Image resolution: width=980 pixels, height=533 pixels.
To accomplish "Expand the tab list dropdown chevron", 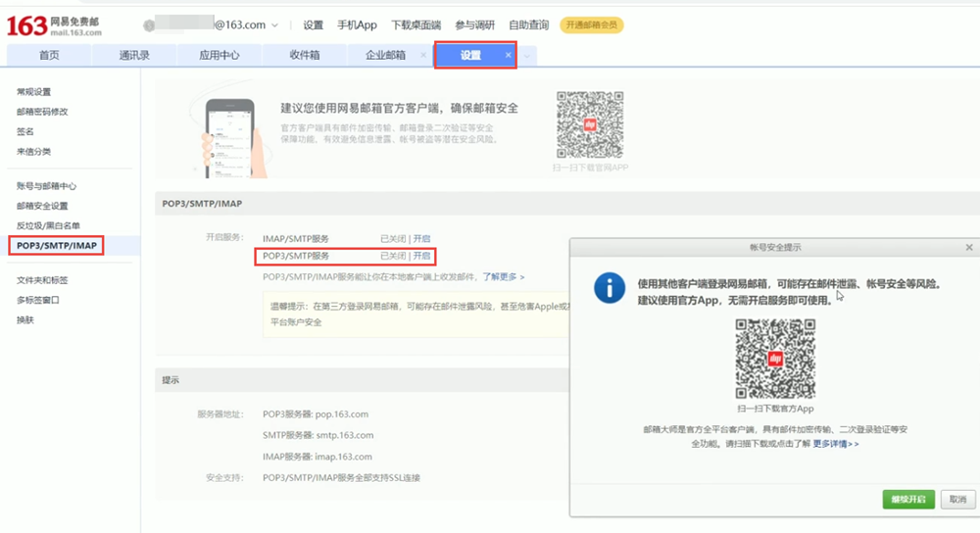I will tap(527, 56).
